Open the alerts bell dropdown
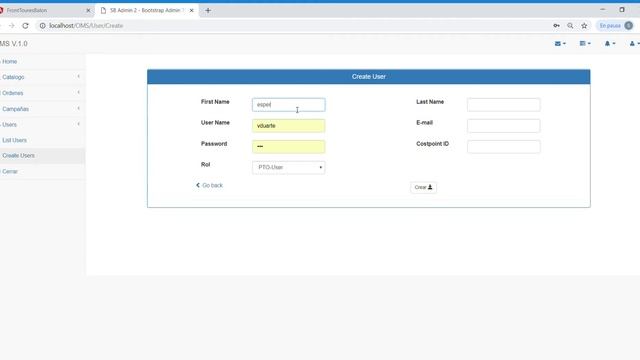This screenshot has height=360, width=640. pyautogui.click(x=610, y=43)
